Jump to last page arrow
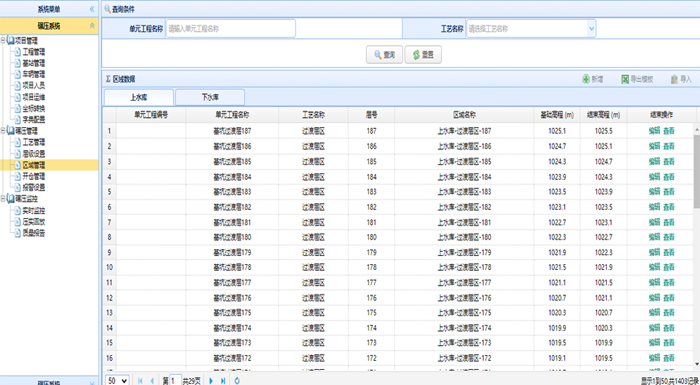Image resolution: width=700 pixels, height=385 pixels. 223,381
